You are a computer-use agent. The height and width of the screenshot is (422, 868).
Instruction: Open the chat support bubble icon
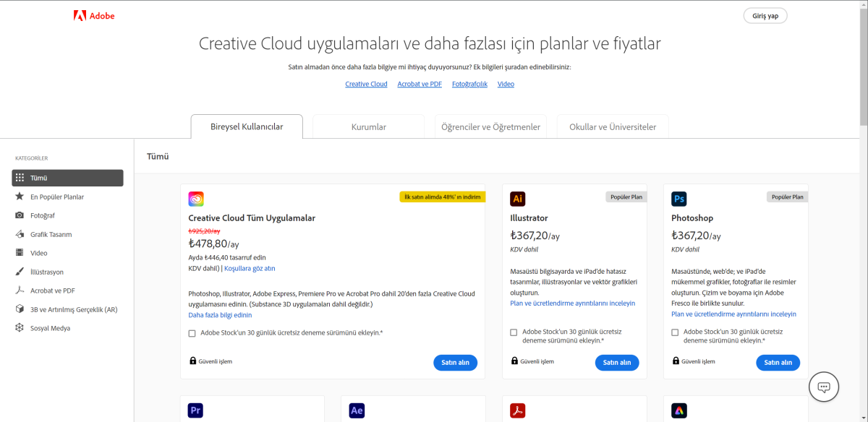[823, 387]
